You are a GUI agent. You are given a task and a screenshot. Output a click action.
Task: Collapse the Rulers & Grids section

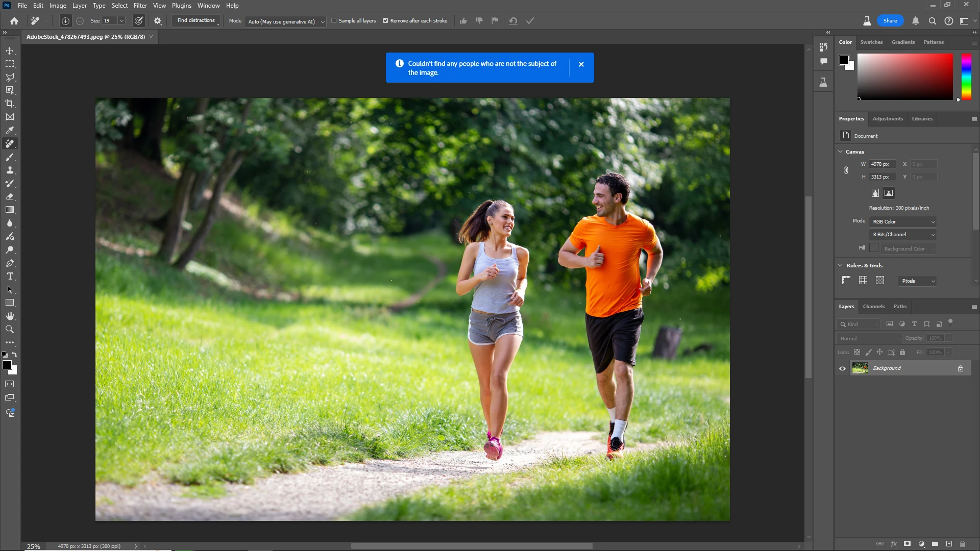coord(840,265)
